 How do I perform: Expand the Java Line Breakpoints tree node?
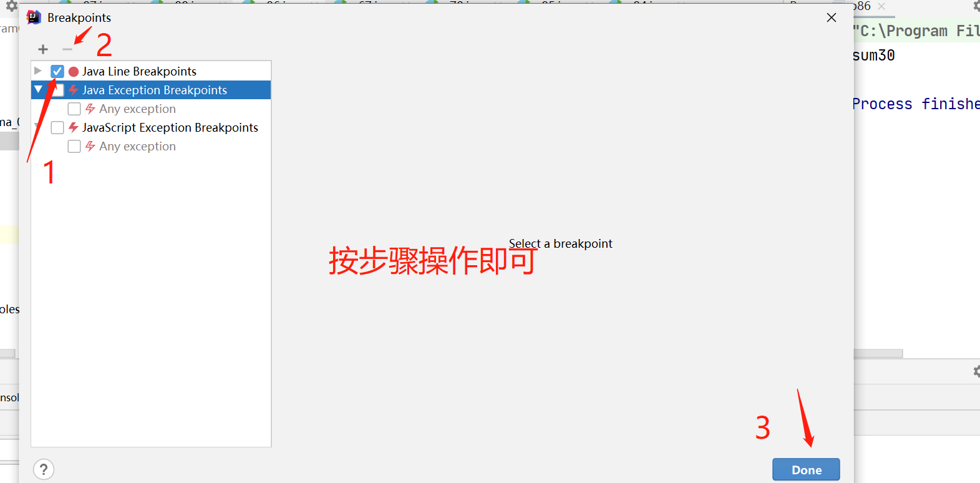pos(38,71)
